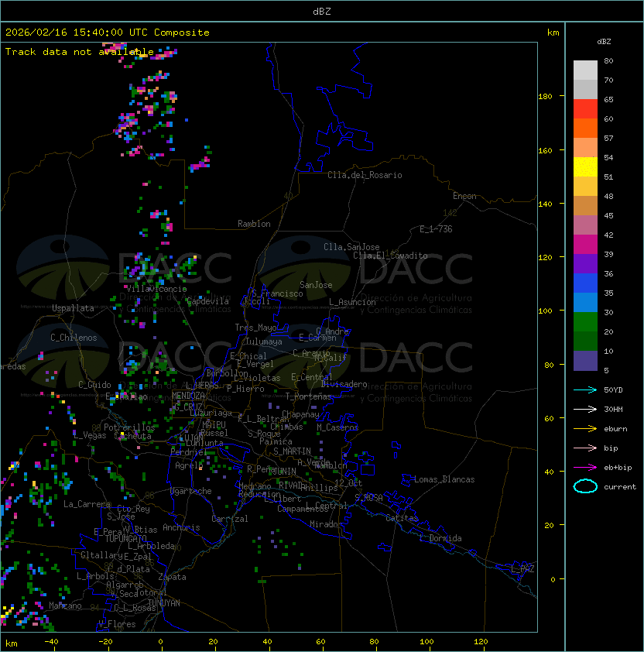Click the Capdevila label on map
Image resolution: width=644 pixels, height=652 pixels.
[207, 301]
